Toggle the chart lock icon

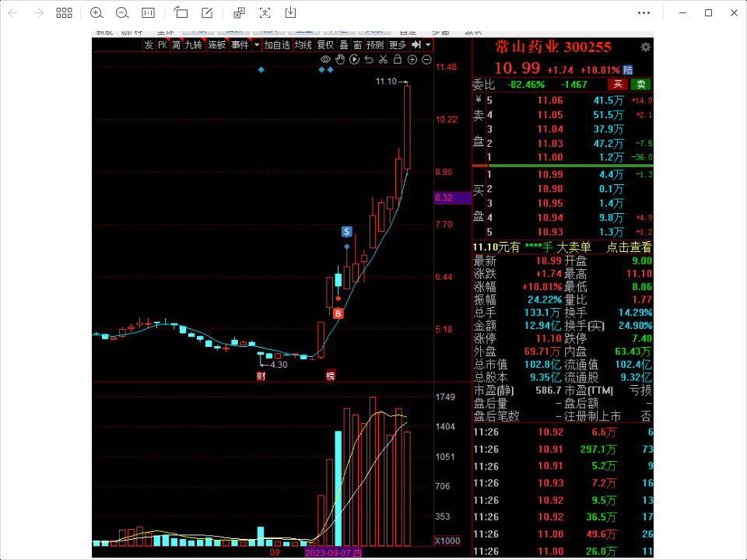click(398, 60)
